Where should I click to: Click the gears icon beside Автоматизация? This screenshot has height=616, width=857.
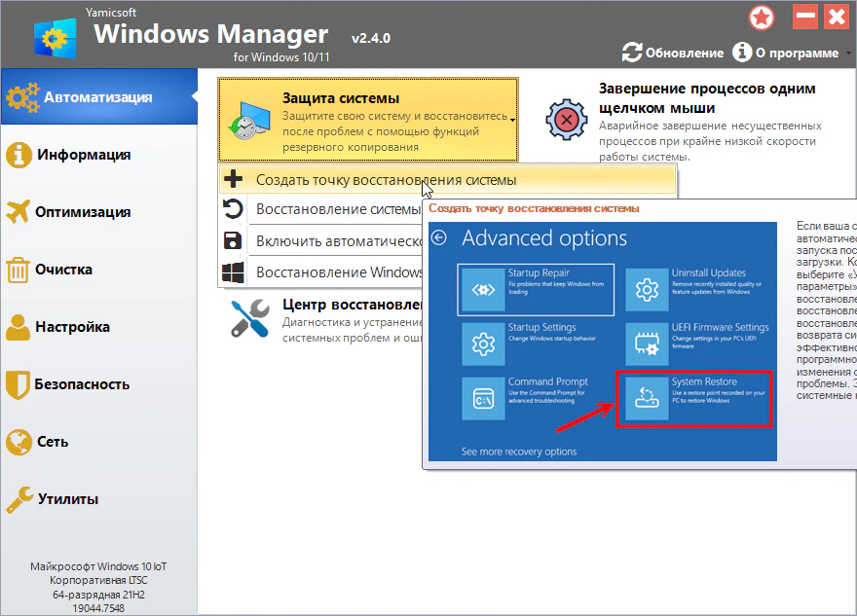[x=22, y=97]
